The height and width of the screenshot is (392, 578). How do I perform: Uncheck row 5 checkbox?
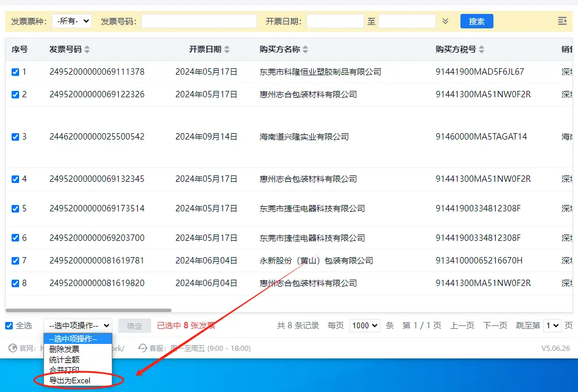15,209
